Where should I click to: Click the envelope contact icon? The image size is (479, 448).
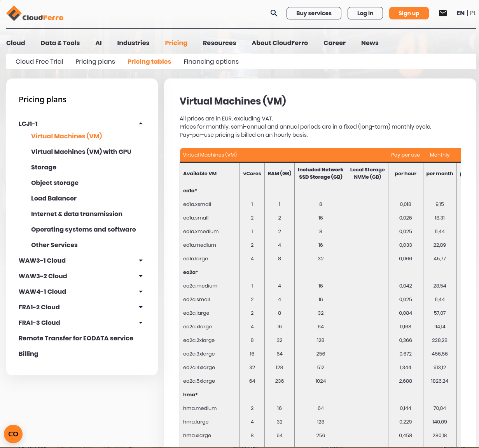point(443,13)
